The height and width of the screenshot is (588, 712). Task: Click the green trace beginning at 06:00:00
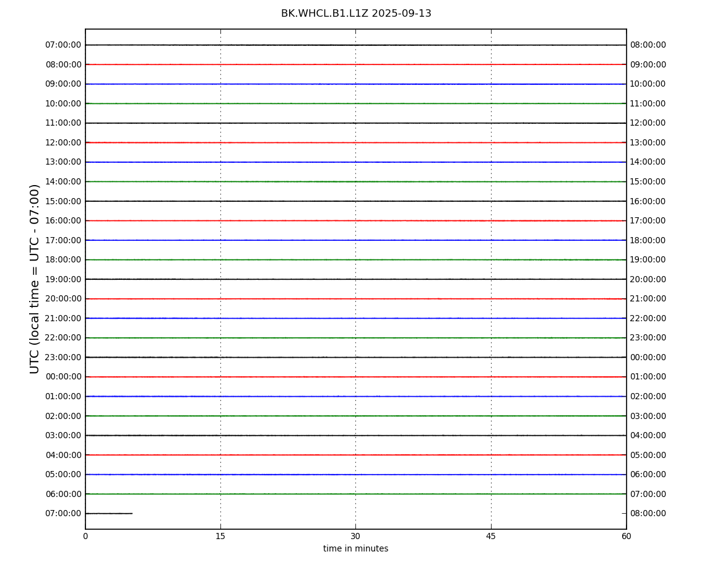[355, 494]
